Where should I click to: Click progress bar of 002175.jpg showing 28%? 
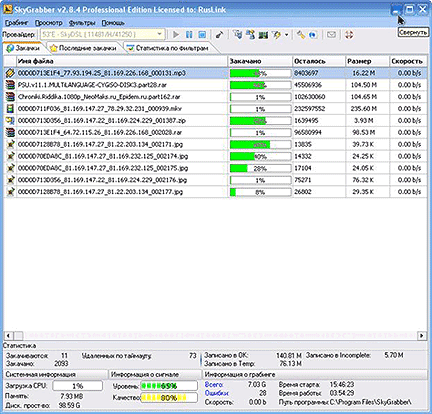pyautogui.click(x=260, y=168)
